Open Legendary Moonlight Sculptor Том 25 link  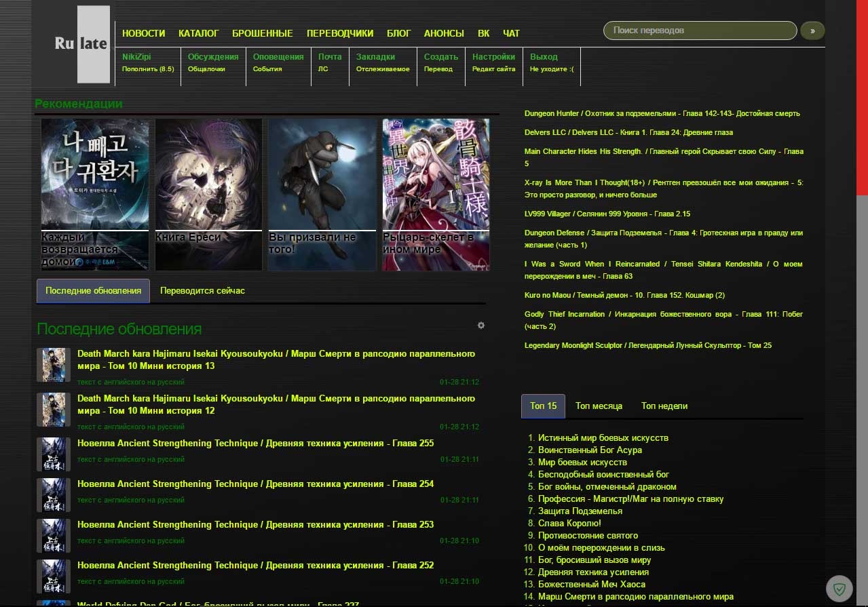tap(647, 345)
